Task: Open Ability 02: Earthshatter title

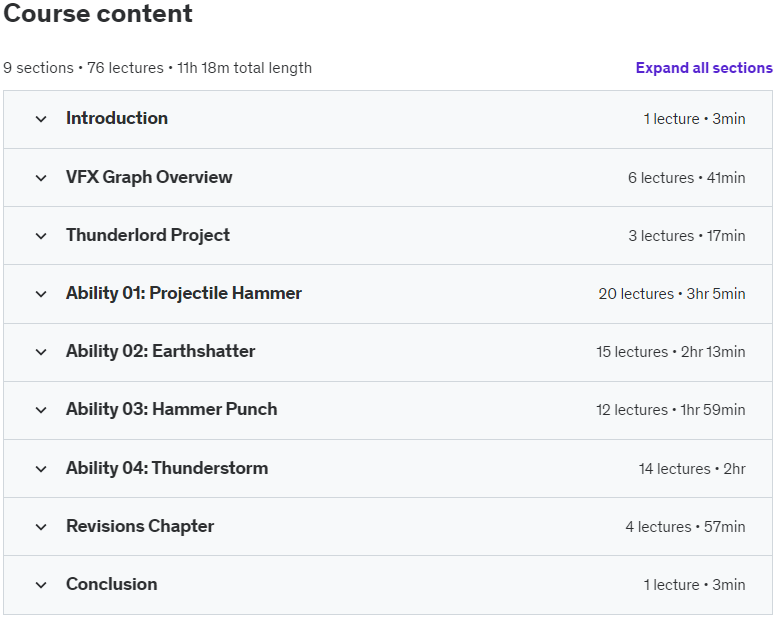Action: coord(160,351)
